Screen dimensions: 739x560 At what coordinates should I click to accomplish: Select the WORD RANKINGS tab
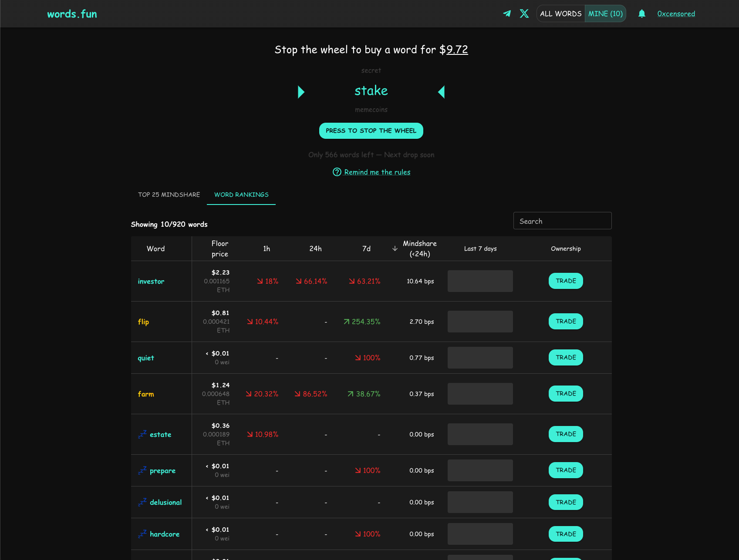tap(241, 194)
